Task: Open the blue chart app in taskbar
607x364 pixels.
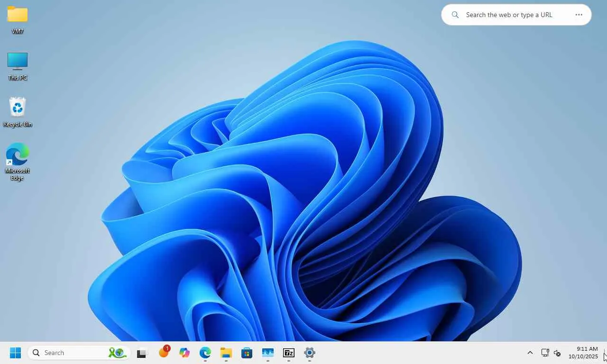Action: [268, 353]
